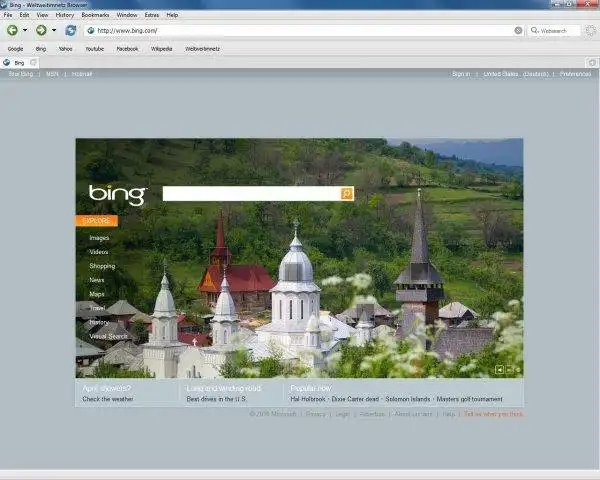
Task: Click Tell us what you think link
Action: click(493, 414)
